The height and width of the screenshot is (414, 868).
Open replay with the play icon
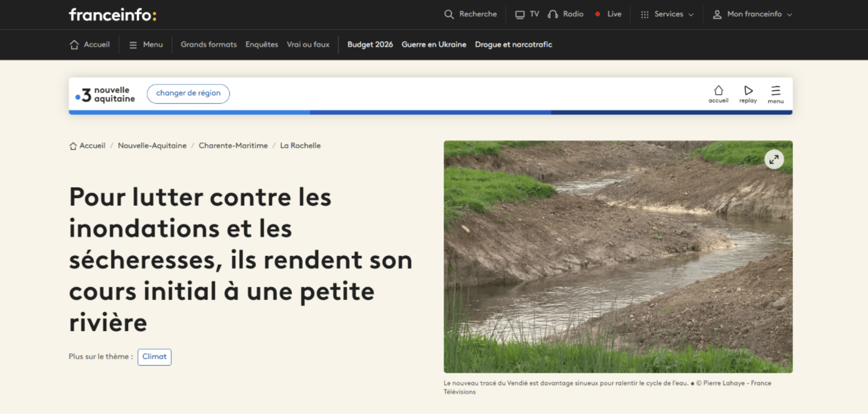[x=748, y=90]
